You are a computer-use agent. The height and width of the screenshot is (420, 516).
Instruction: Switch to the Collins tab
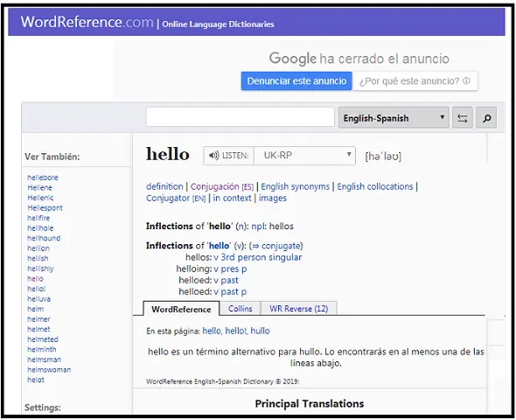(x=241, y=309)
